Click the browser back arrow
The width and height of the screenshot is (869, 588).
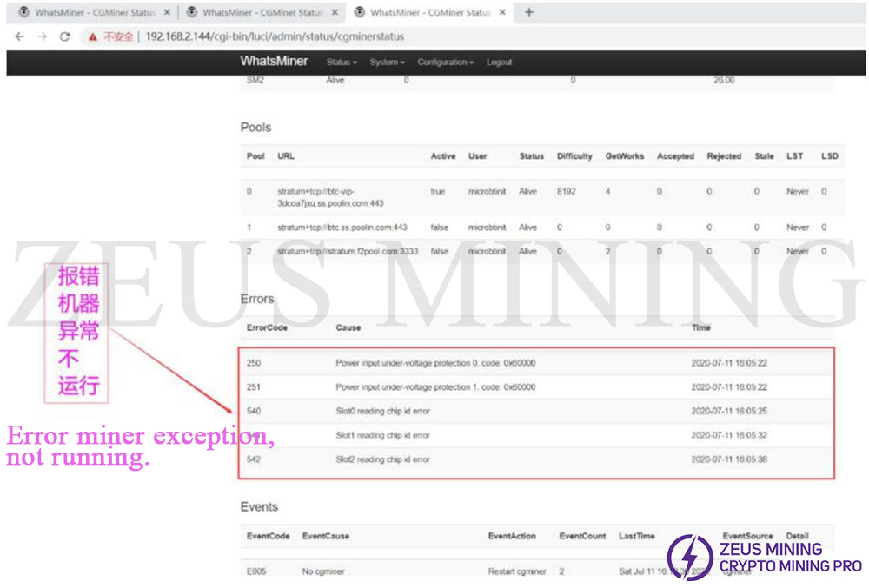click(x=19, y=36)
